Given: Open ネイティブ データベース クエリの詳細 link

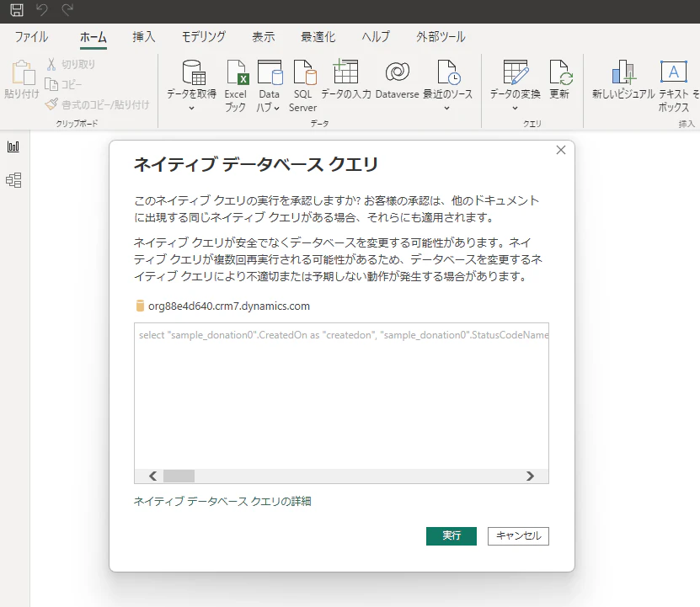Looking at the screenshot, I should [222, 501].
